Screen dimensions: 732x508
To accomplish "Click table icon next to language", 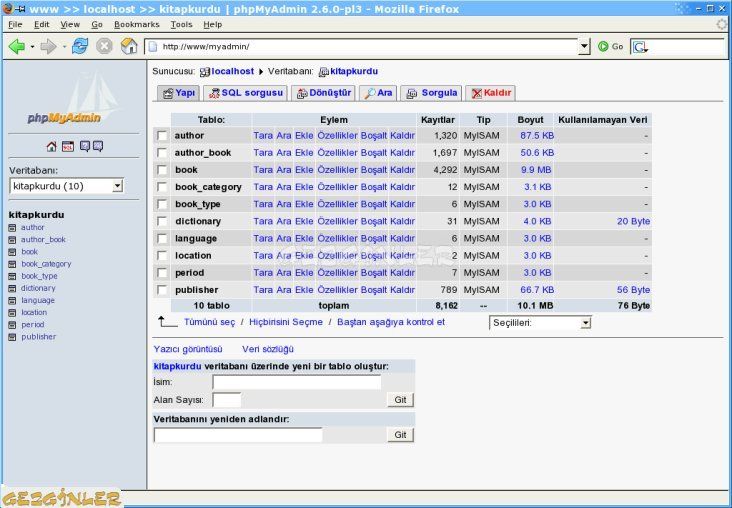I will pos(13,301).
